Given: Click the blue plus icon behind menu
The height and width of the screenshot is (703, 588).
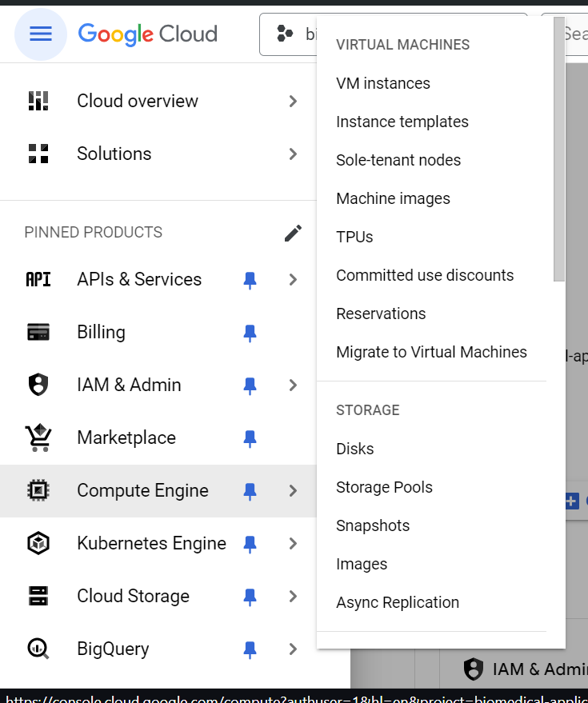Looking at the screenshot, I should (572, 501).
